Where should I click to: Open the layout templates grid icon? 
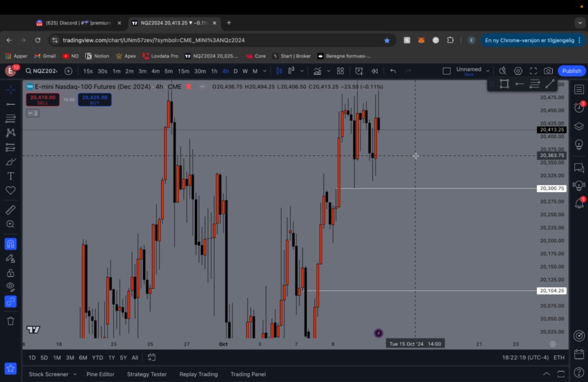pos(340,71)
